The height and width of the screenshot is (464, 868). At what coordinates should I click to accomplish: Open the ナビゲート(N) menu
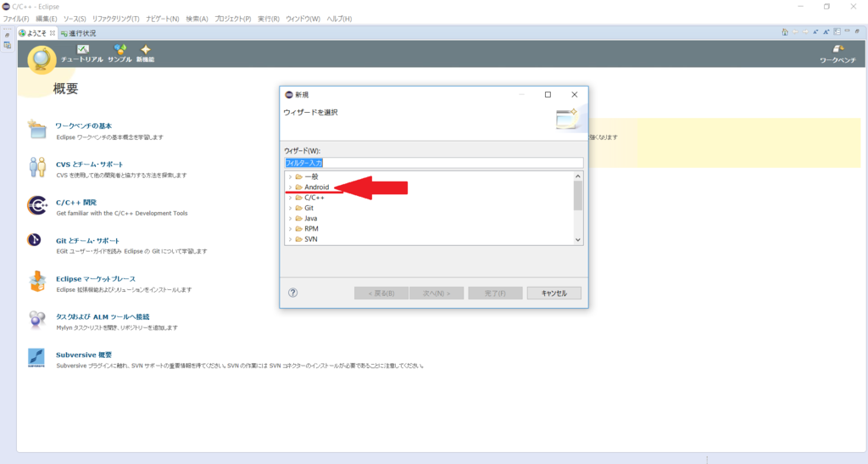pyautogui.click(x=162, y=19)
